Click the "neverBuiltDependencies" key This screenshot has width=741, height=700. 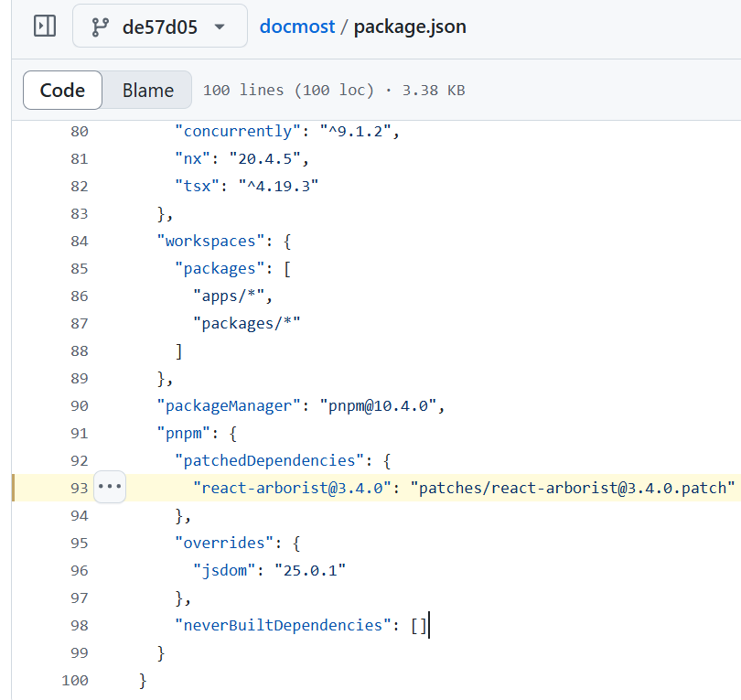pyautogui.click(x=283, y=625)
